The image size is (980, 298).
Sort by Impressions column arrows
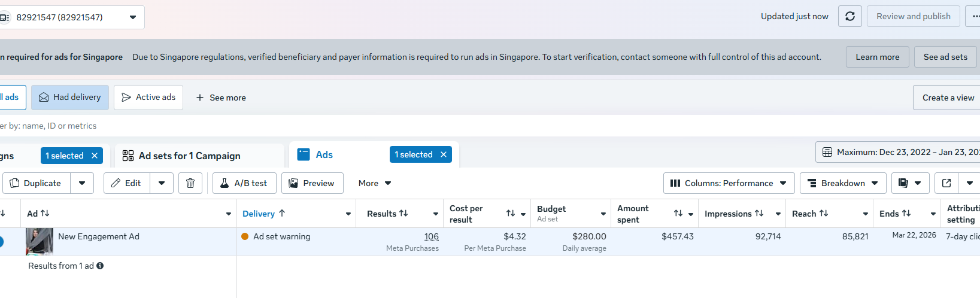click(759, 214)
